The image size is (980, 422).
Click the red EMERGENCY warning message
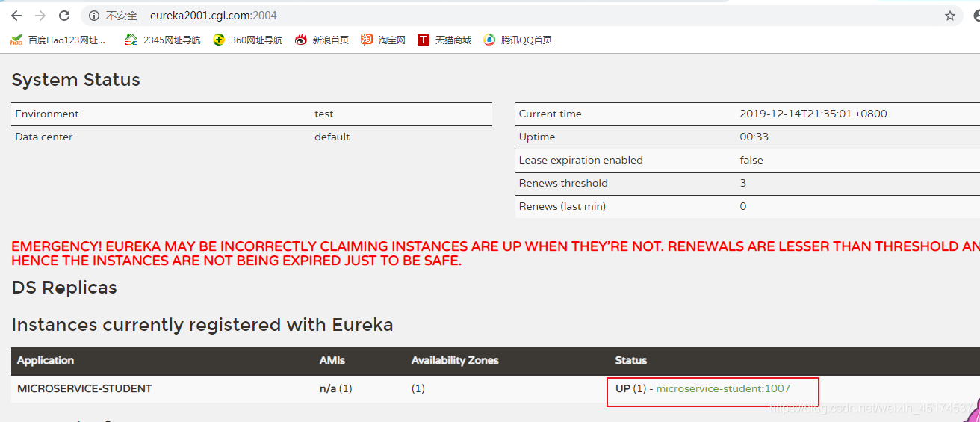(x=495, y=254)
